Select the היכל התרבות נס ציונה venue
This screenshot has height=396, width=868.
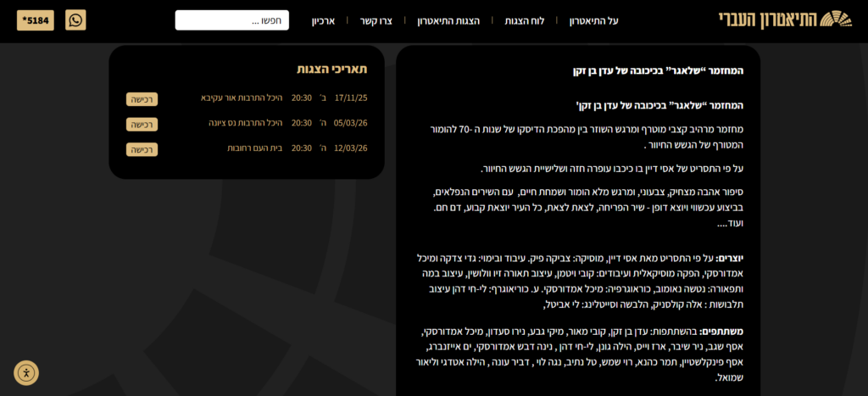245,123
